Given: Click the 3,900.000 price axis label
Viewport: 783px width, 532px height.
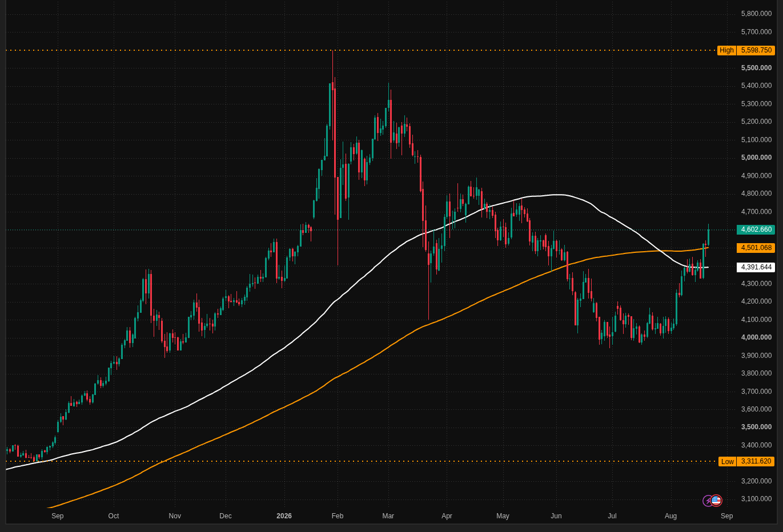Looking at the screenshot, I should pos(756,356).
